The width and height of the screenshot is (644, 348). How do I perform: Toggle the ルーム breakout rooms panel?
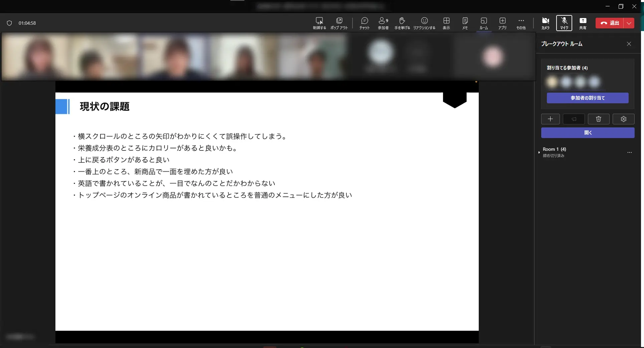pyautogui.click(x=484, y=23)
